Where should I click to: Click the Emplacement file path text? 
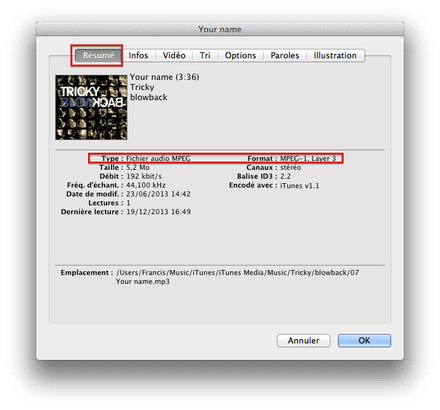(238, 277)
